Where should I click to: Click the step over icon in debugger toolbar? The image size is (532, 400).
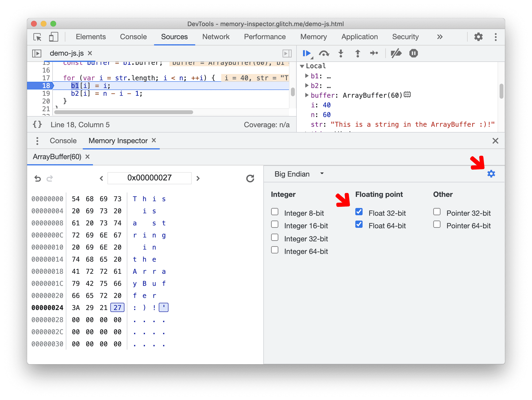click(x=324, y=53)
